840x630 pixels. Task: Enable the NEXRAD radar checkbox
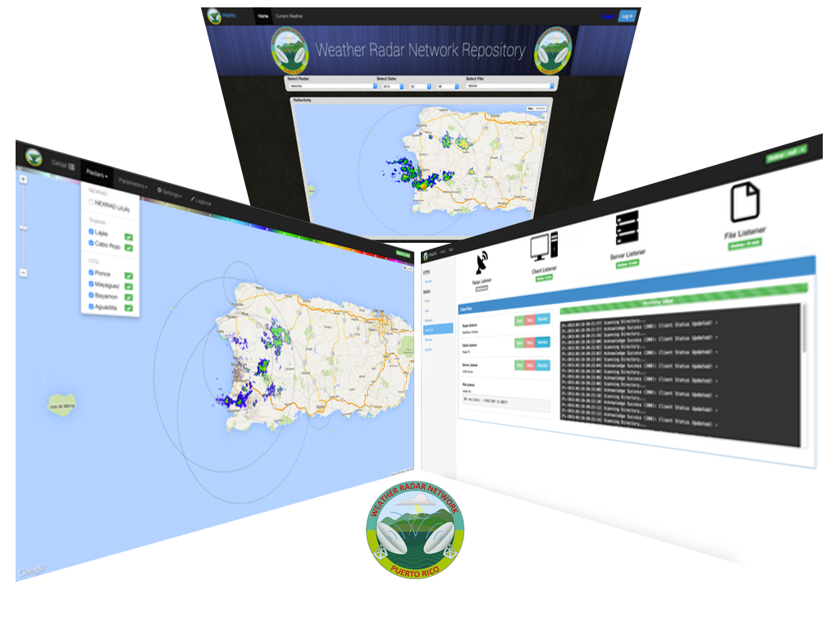coord(91,202)
